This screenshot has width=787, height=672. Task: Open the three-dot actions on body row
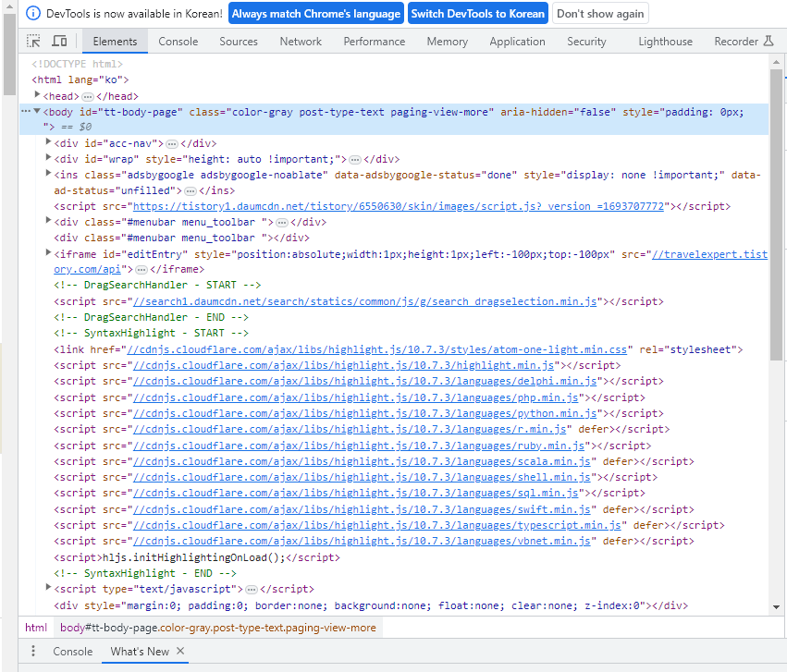pyautogui.click(x=26, y=111)
